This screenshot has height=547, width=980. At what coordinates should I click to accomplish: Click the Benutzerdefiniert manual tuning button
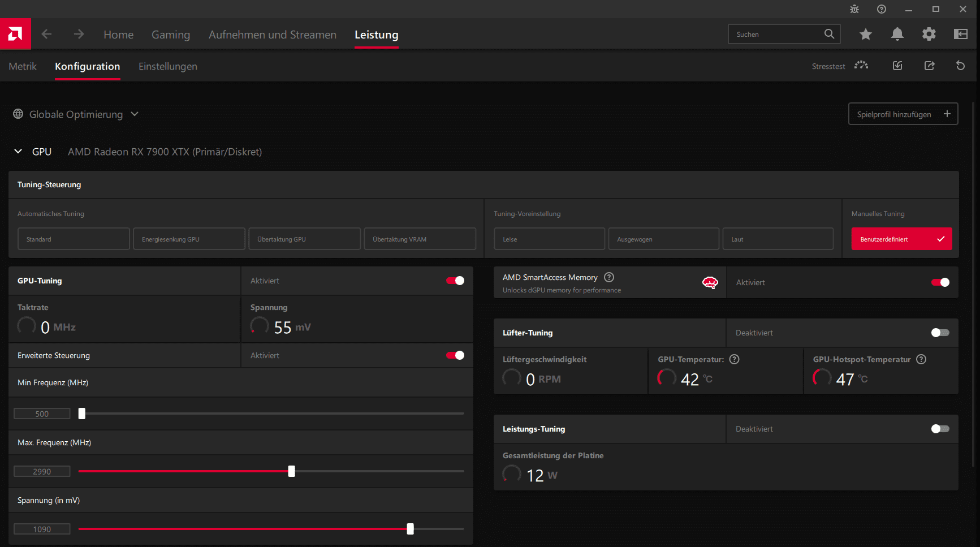(x=901, y=239)
